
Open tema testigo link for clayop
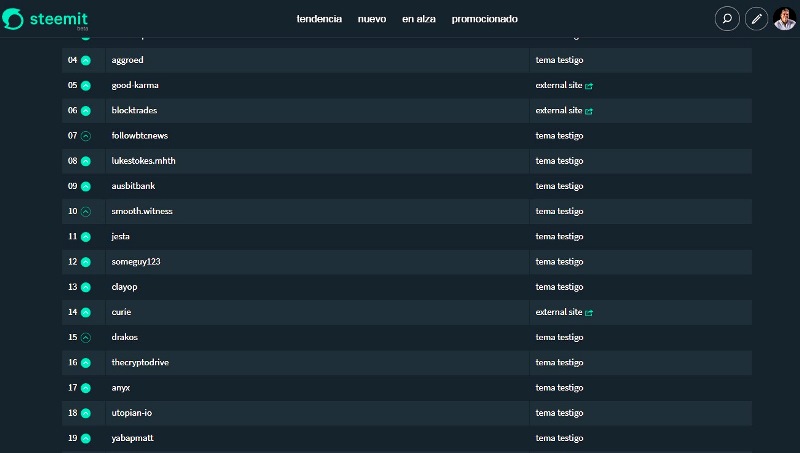pos(559,287)
